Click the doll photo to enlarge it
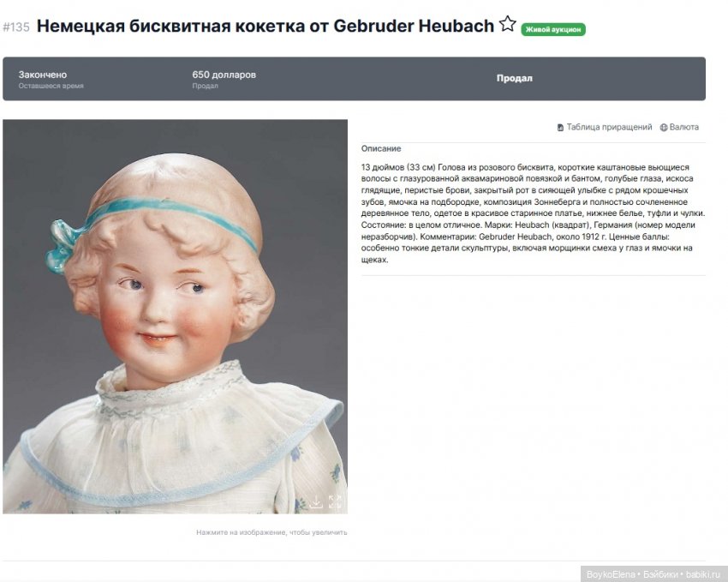 click(x=175, y=317)
